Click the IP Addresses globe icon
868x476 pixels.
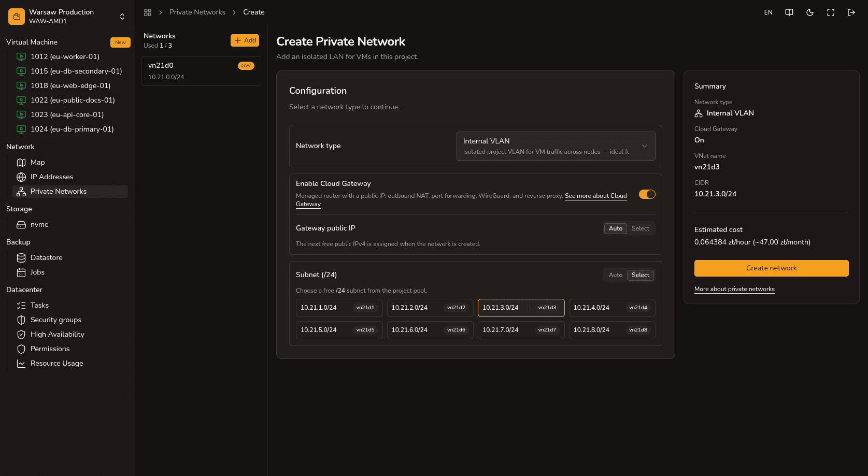click(x=21, y=177)
